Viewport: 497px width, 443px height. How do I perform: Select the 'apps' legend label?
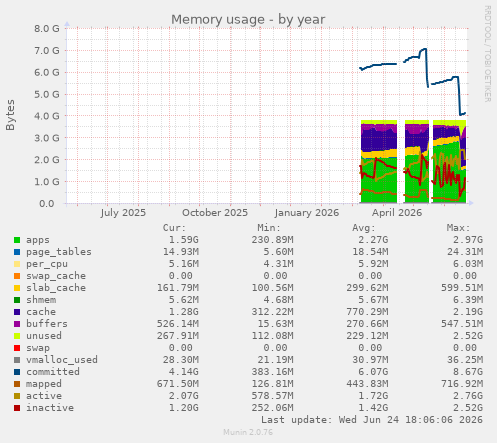coord(38,240)
